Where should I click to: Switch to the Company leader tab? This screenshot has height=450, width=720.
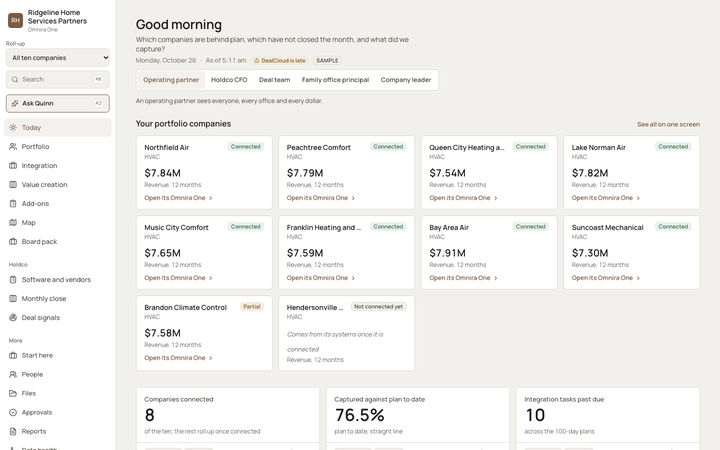[x=406, y=80]
